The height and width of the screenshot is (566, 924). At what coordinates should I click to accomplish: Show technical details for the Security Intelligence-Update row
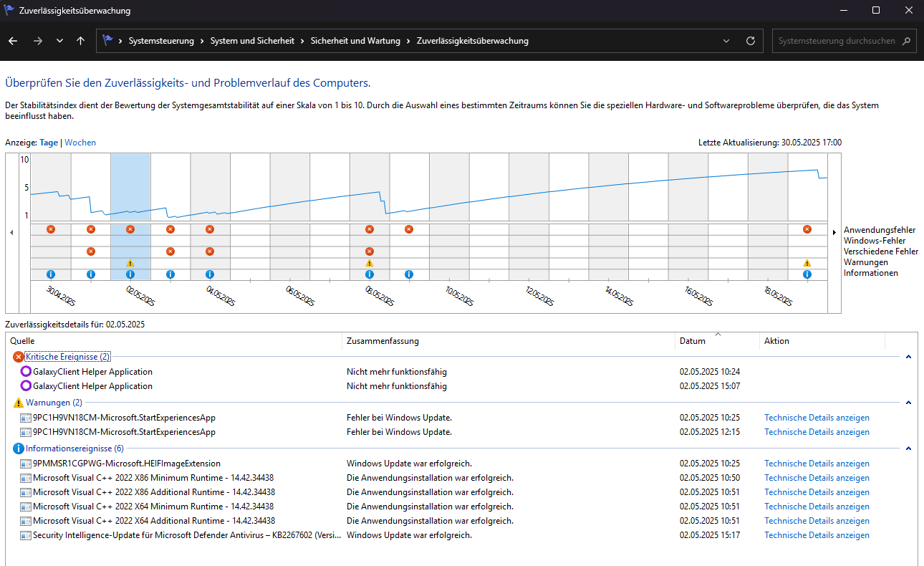pos(817,535)
